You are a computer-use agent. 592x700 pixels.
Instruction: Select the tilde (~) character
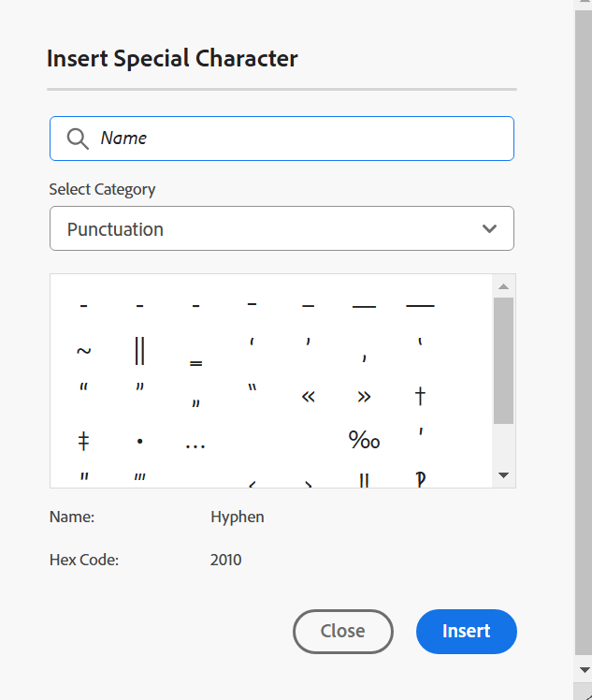[x=83, y=351]
